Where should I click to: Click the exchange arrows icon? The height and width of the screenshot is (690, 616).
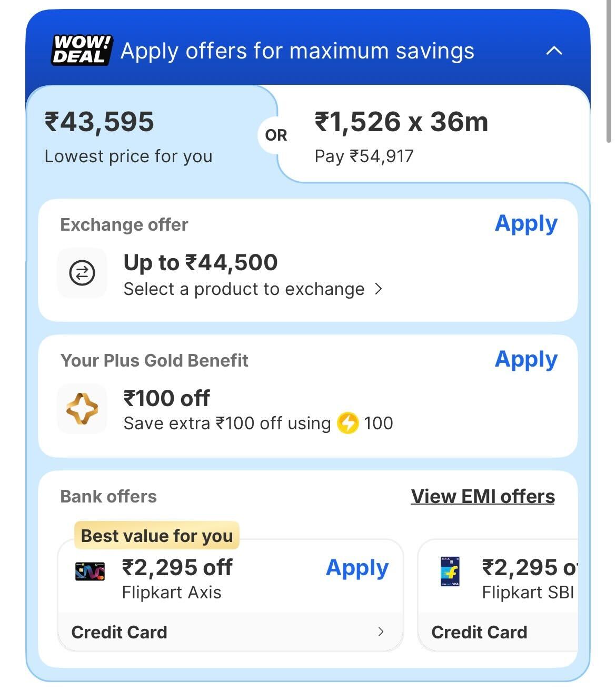coord(82,273)
